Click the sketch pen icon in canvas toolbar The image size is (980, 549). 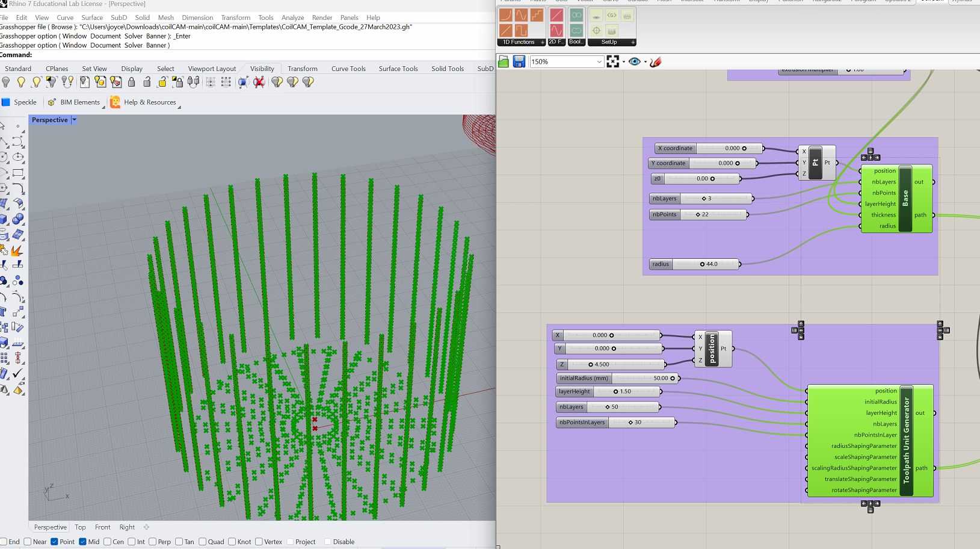656,61
